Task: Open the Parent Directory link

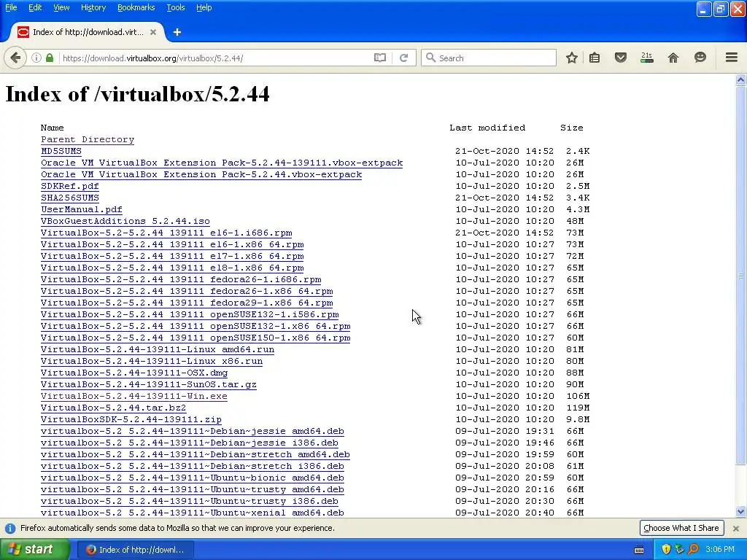Action: [x=88, y=139]
